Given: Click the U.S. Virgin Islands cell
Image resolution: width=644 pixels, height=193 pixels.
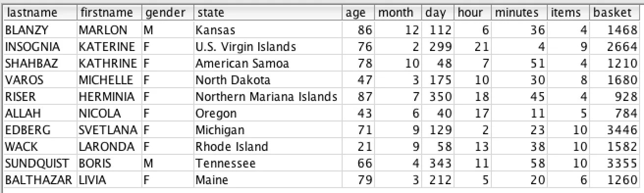Looking at the screenshot, I should tap(268, 47).
